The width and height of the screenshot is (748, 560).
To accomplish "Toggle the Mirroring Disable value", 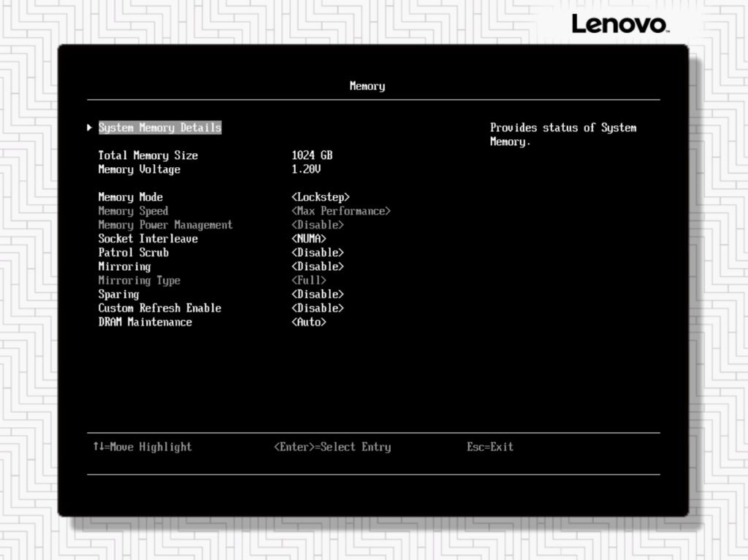I will tap(317, 266).
